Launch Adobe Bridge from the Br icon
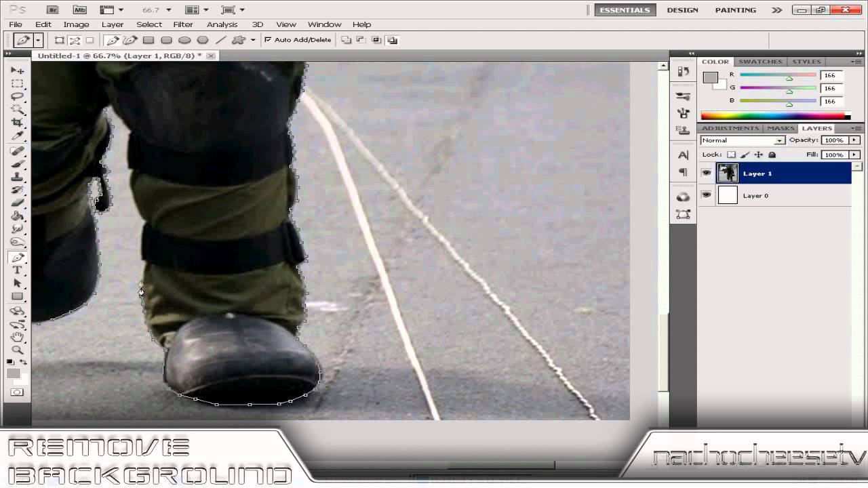Image resolution: width=868 pixels, height=488 pixels. (52, 10)
